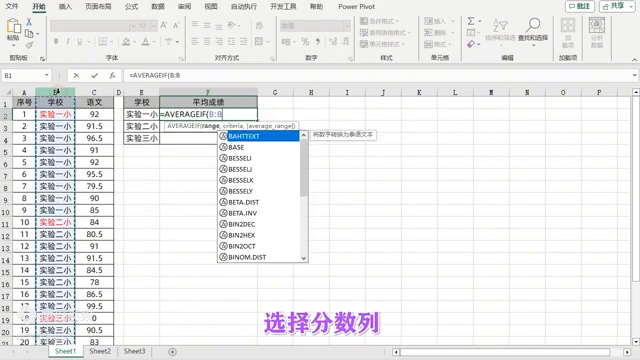
Task: Switch to the Page Layout tab
Action: 98,7
